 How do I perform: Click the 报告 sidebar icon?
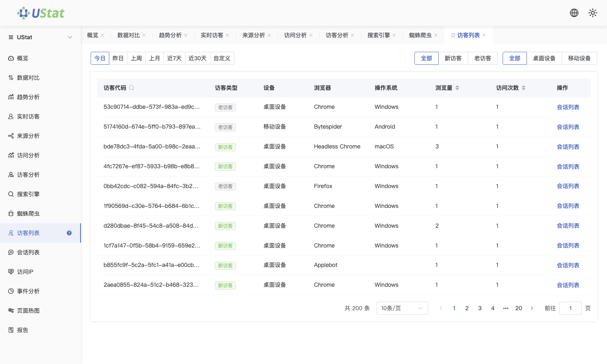pos(11,330)
